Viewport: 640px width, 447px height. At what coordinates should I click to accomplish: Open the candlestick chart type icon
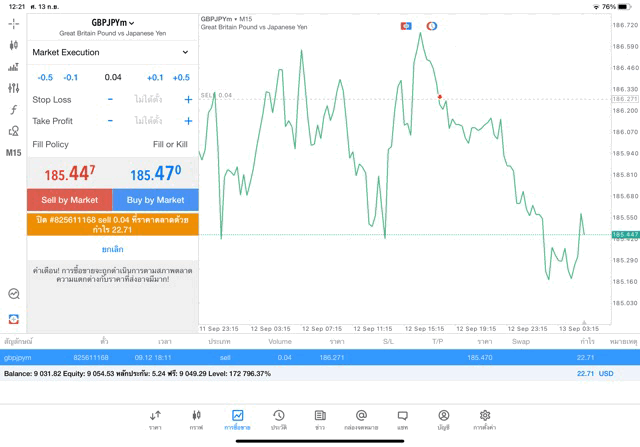click(x=13, y=45)
